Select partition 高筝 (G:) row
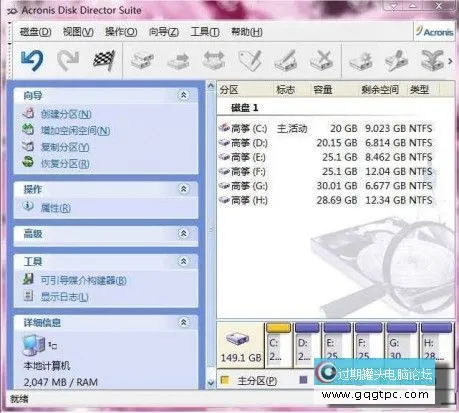459x413 pixels. tap(327, 186)
